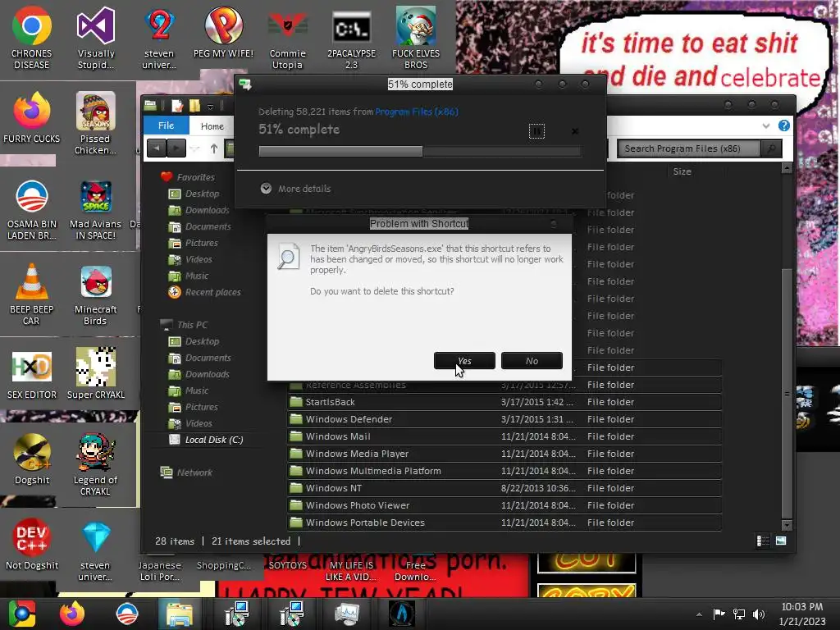The image size is (840, 630).
Task: Select Favorites in the navigation pane
Action: 188,177
